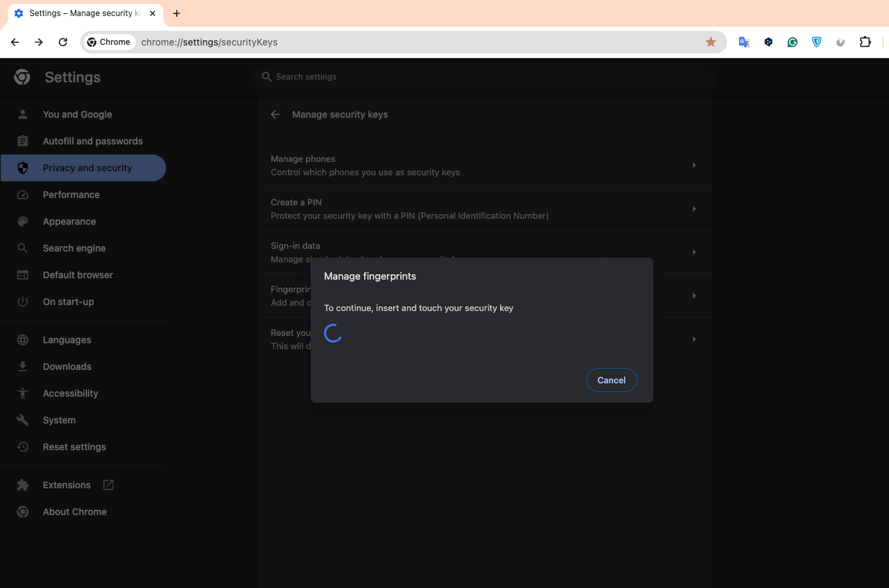Click the Grammarly extension icon
Image resolution: width=889 pixels, height=588 pixels.
tap(793, 42)
